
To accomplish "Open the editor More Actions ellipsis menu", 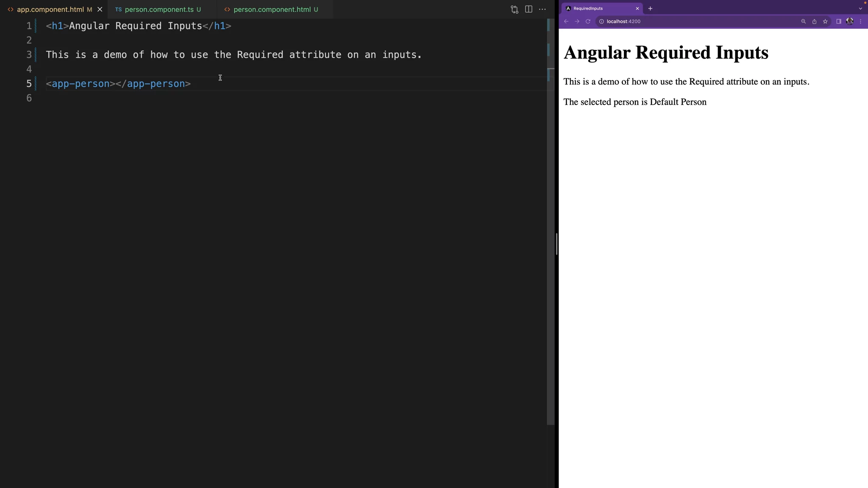I will click(542, 9).
